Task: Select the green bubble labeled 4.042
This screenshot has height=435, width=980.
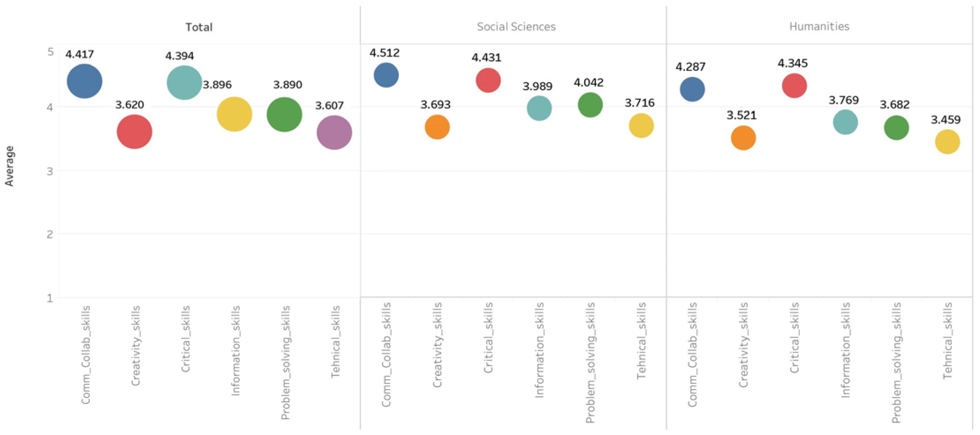Action: coord(590,105)
